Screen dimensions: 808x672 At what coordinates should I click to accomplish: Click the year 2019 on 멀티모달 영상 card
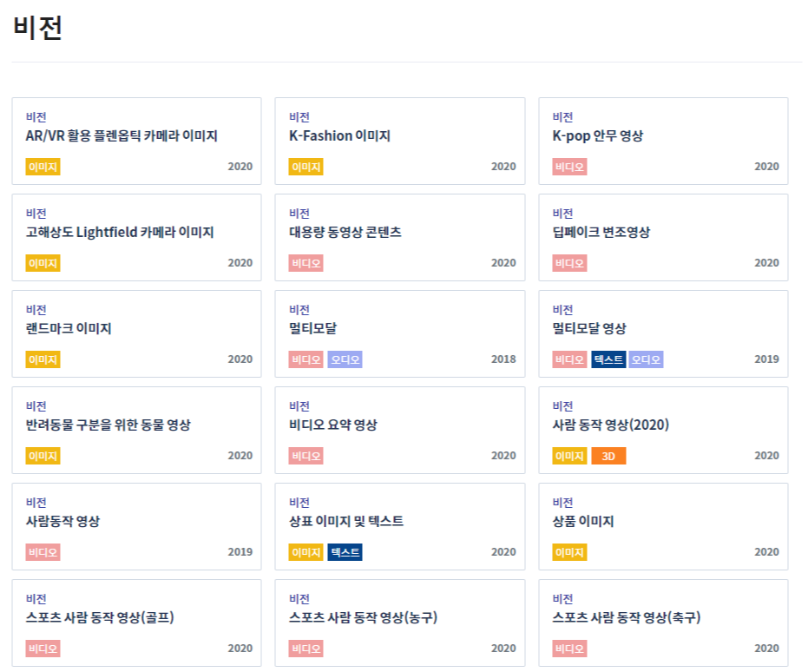767,359
